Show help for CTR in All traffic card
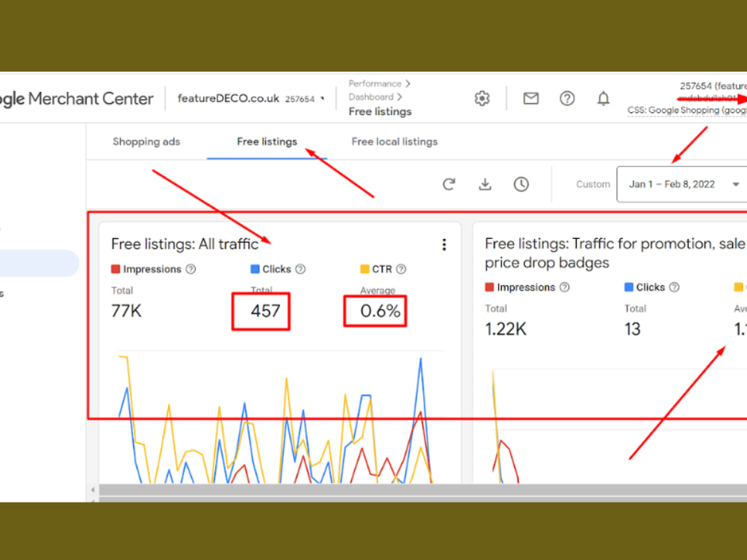This screenshot has height=560, width=747. click(x=401, y=269)
